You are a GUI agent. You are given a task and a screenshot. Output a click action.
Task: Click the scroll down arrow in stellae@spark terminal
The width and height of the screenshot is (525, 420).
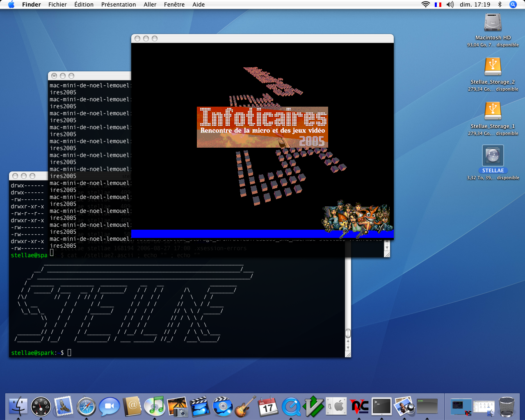[348, 348]
